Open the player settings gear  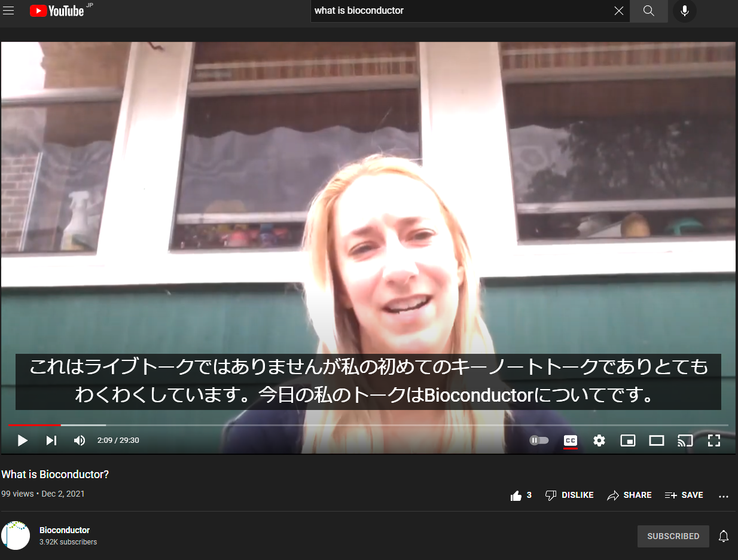pos(599,440)
